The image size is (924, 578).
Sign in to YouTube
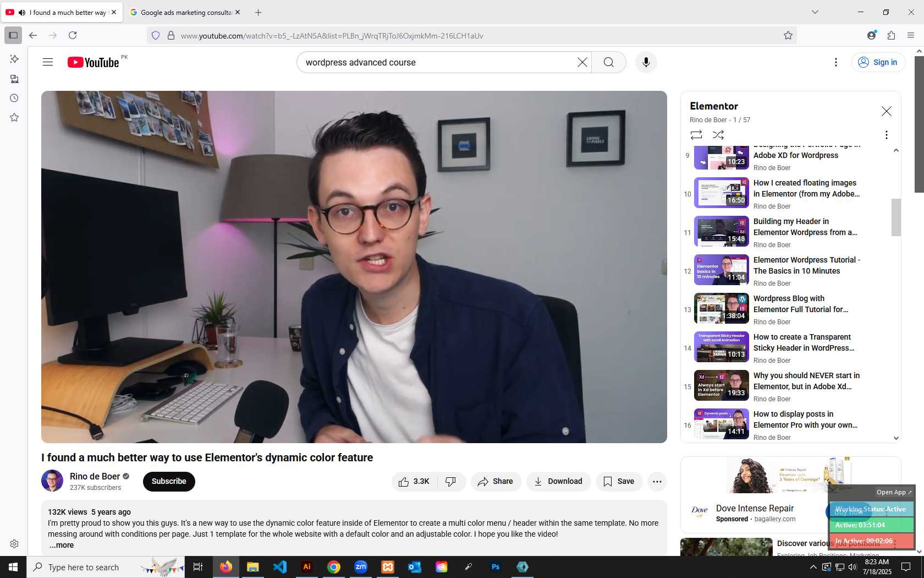[878, 62]
